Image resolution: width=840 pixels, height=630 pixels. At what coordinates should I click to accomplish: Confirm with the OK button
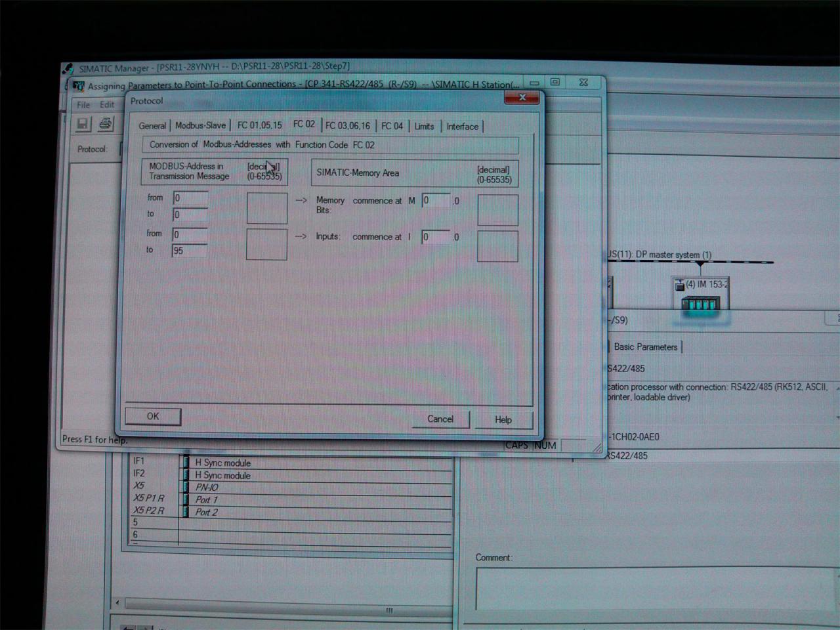[153, 416]
